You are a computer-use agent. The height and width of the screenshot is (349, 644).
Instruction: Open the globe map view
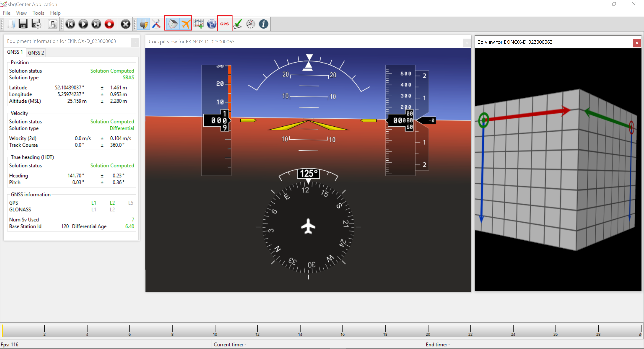click(x=212, y=24)
